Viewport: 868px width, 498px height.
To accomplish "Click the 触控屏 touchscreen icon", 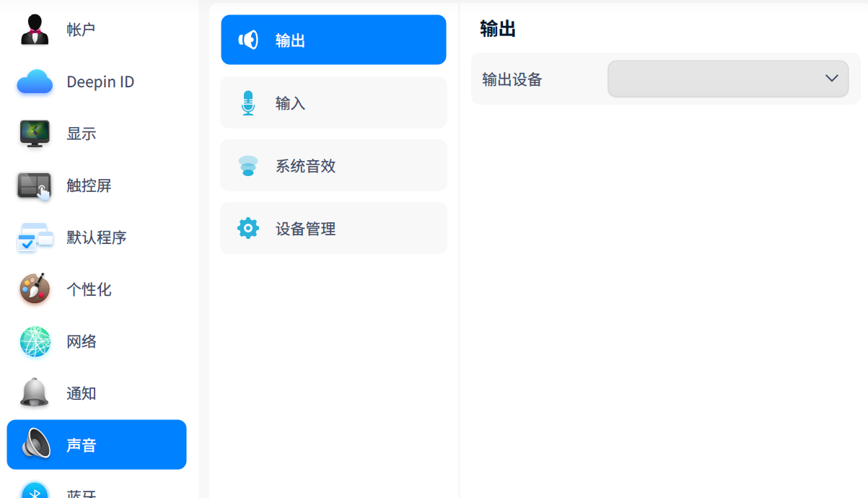I will tap(35, 185).
